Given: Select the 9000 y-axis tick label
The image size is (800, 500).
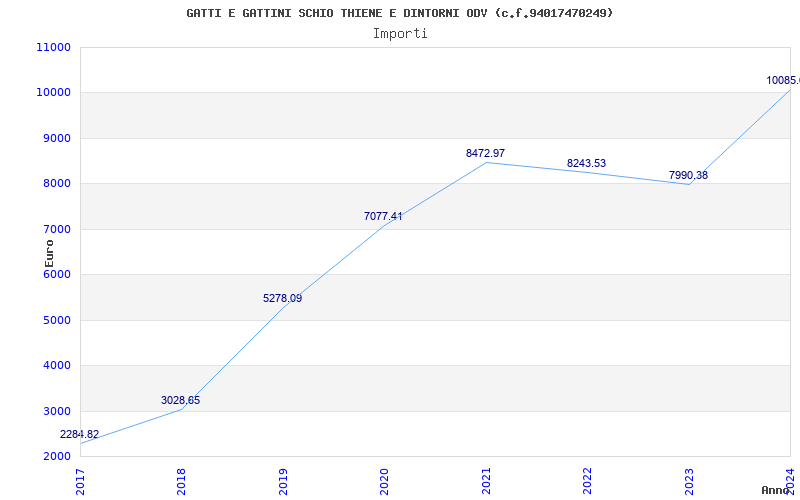Looking at the screenshot, I should (55, 138).
